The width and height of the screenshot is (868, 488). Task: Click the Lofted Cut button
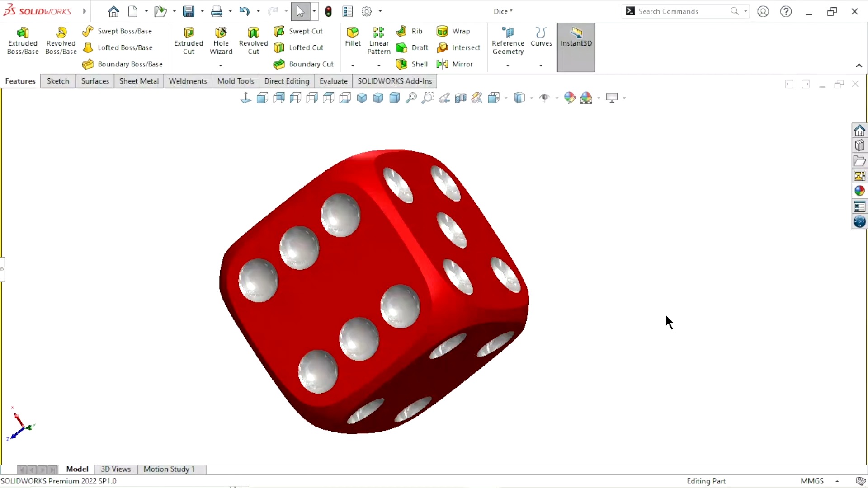click(x=299, y=47)
